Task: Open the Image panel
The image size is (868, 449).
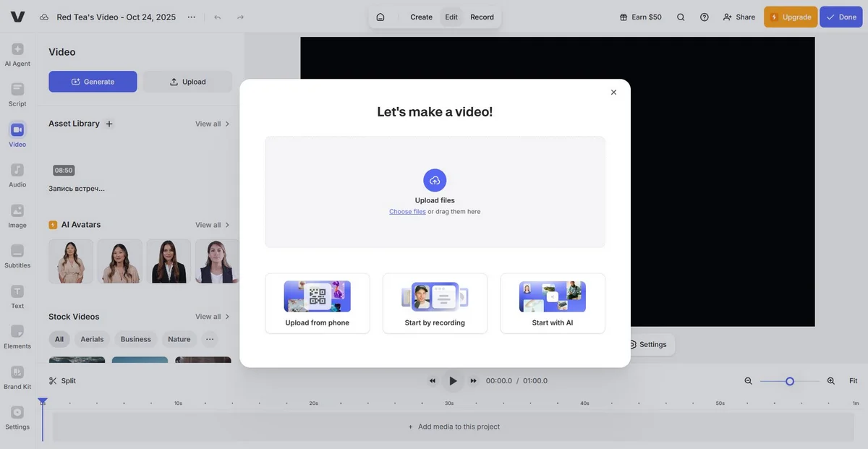Action: [x=17, y=216]
